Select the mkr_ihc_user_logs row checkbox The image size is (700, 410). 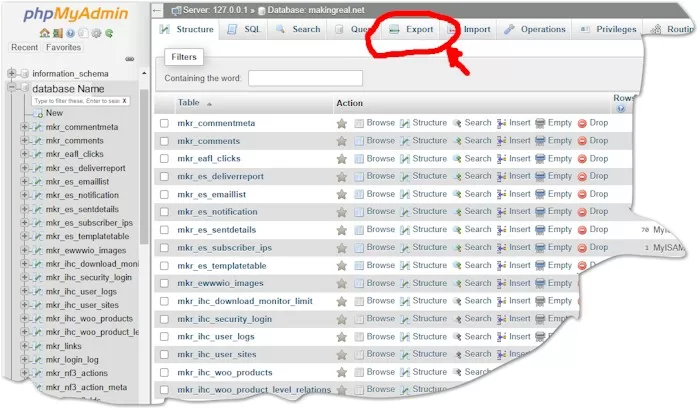click(165, 337)
